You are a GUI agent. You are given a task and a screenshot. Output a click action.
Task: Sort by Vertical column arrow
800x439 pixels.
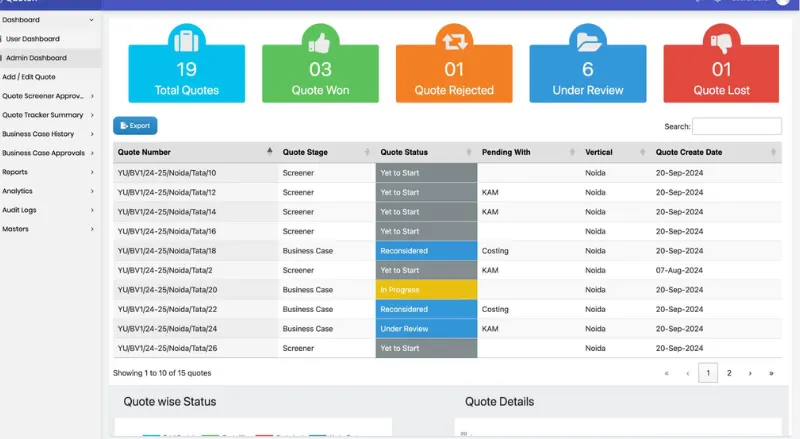coord(642,152)
